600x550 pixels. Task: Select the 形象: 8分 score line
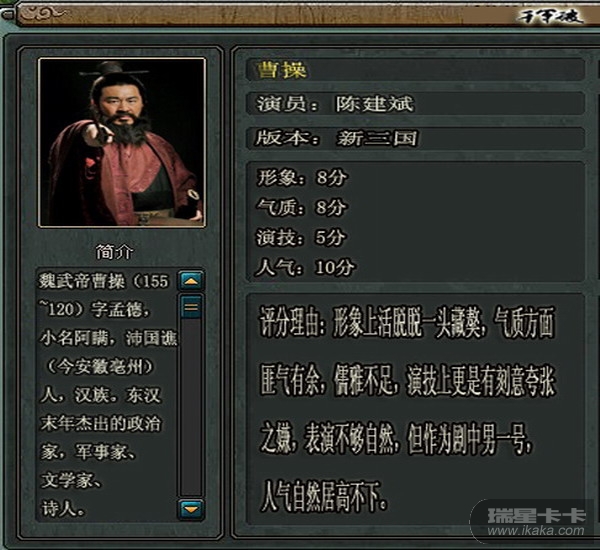[302, 178]
